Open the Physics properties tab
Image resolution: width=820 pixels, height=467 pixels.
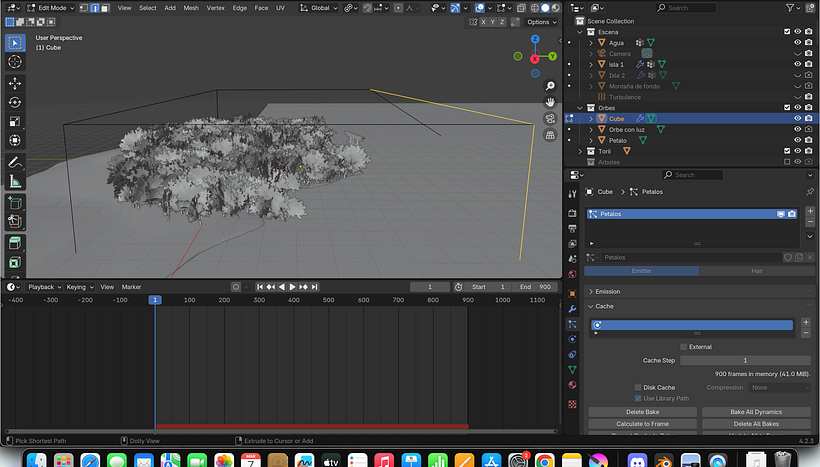point(573,339)
